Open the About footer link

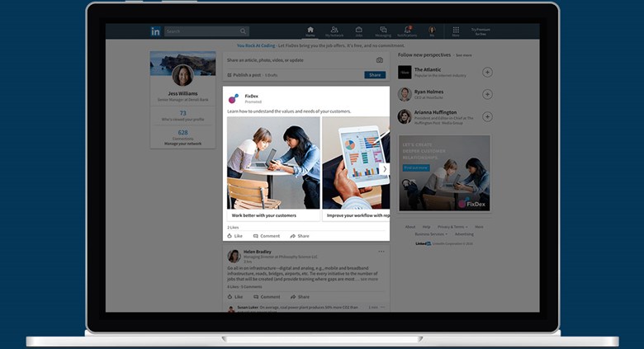pyautogui.click(x=410, y=227)
